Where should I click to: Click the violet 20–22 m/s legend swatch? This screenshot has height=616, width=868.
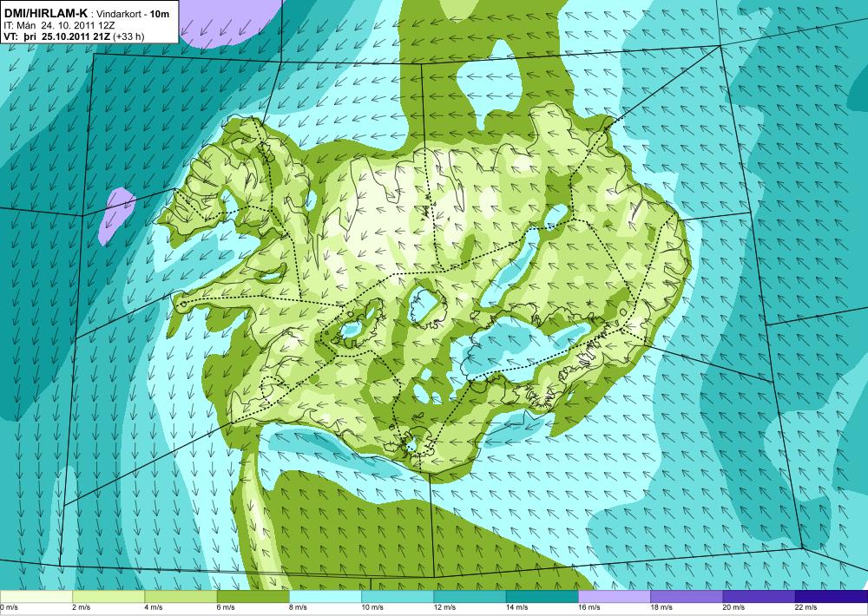[759, 597]
